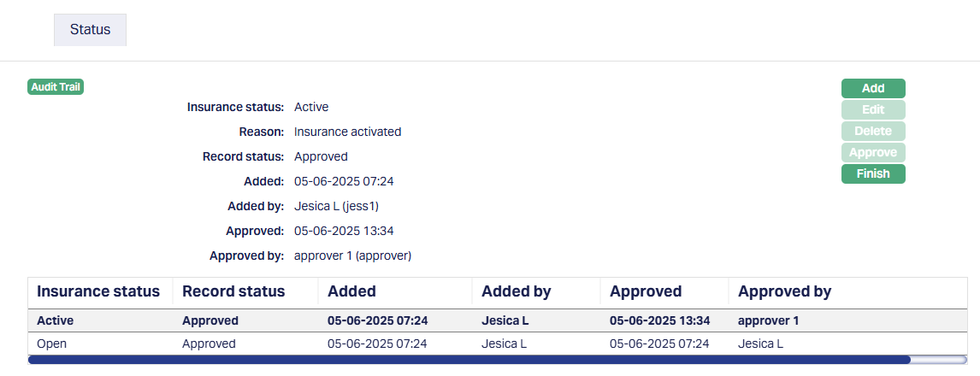
Task: Sort by Record status column header
Action: 233,291
